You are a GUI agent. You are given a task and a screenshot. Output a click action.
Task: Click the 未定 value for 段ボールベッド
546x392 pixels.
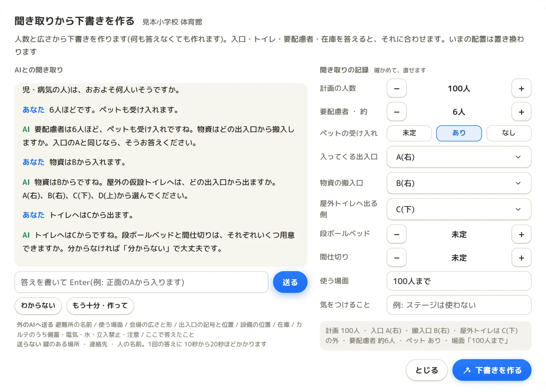(x=459, y=235)
